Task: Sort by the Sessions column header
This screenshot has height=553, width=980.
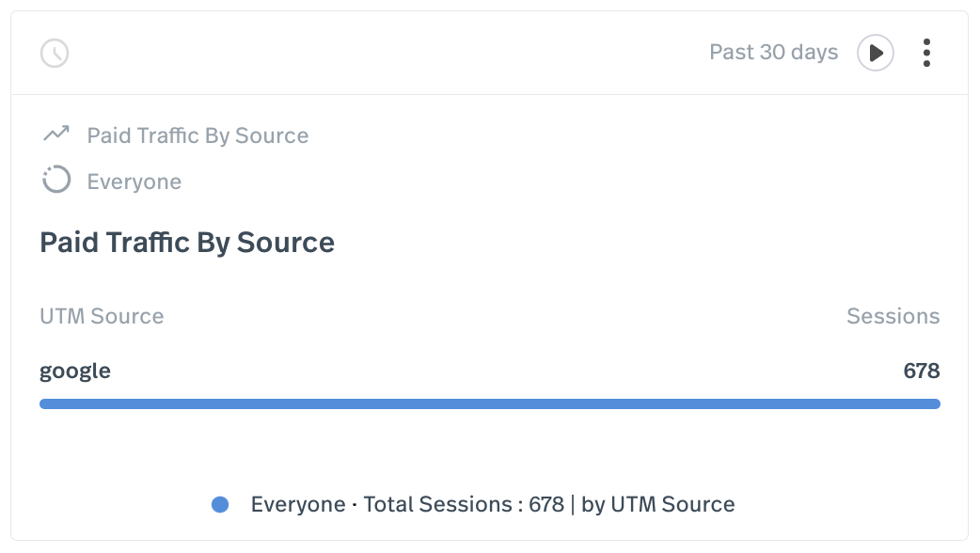Action: click(893, 316)
